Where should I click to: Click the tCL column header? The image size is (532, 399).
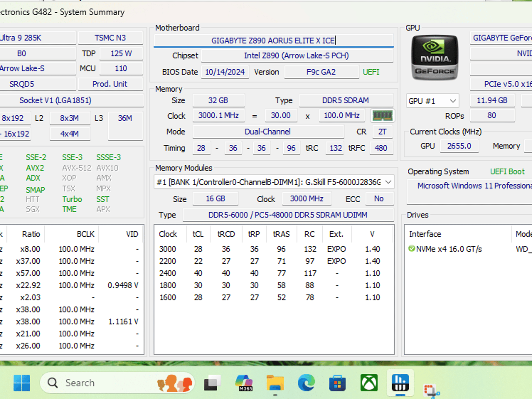tap(198, 234)
